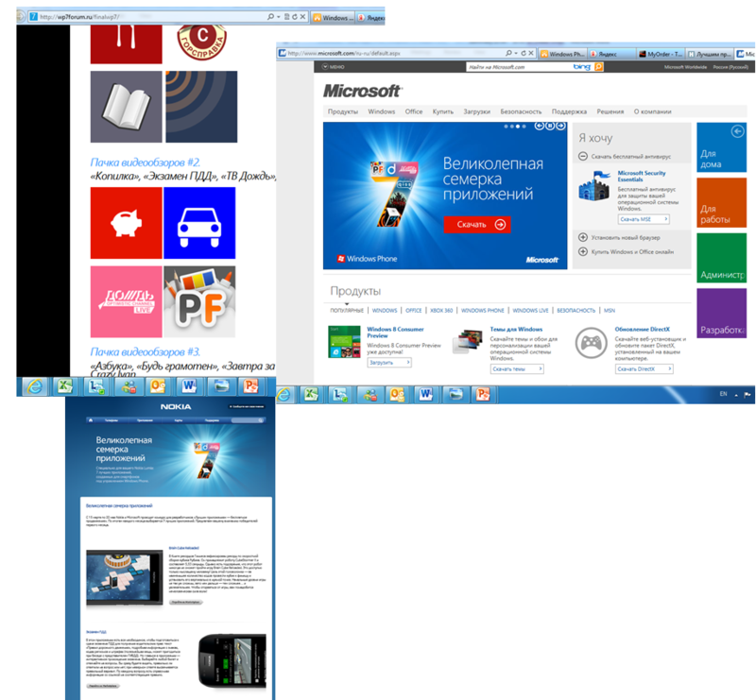The height and width of the screenshot is (700, 756).
Task: Open Безопасность menu on Microsoft.com
Action: (521, 111)
